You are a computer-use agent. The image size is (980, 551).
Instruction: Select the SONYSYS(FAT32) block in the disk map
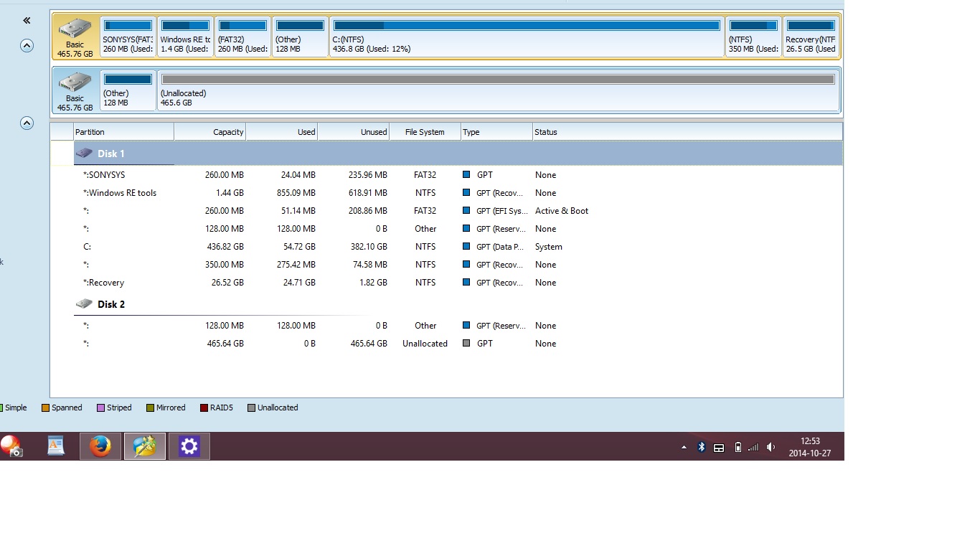coord(128,37)
